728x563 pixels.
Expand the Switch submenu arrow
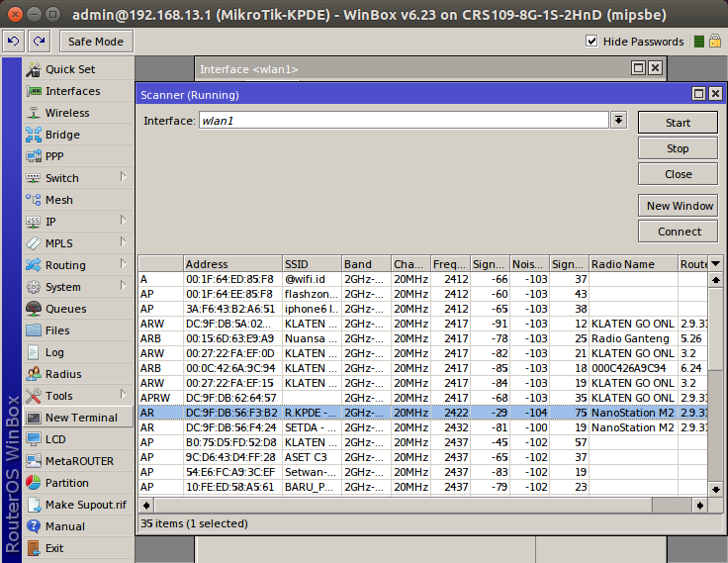point(123,176)
